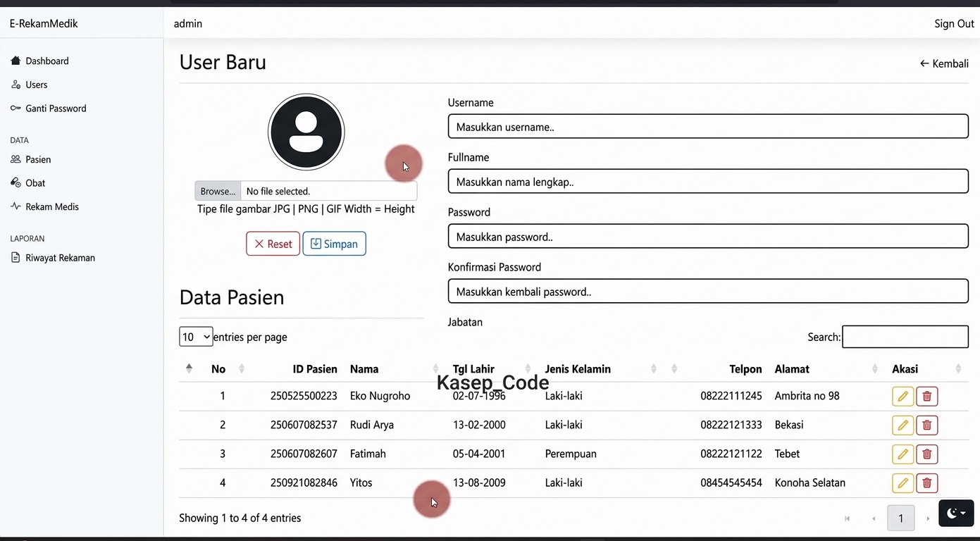Open Ganti Password menu item
Viewport: 980px width, 541px height.
point(49,108)
